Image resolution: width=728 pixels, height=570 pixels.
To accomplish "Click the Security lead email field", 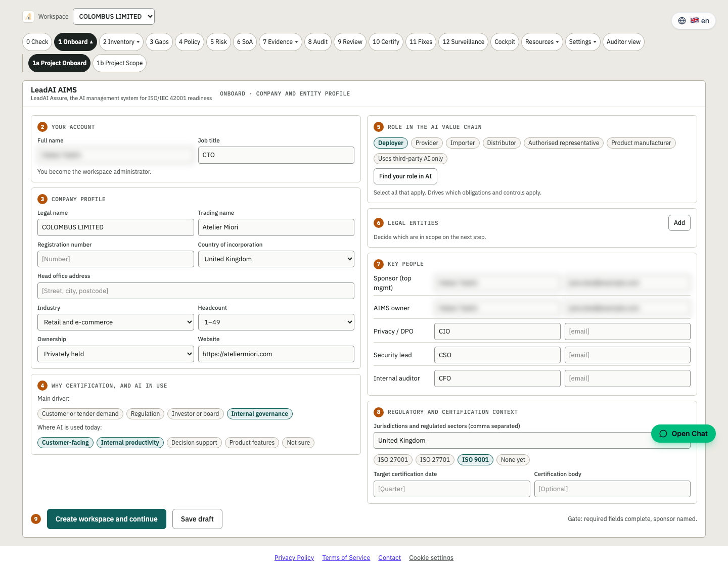I will point(627,355).
